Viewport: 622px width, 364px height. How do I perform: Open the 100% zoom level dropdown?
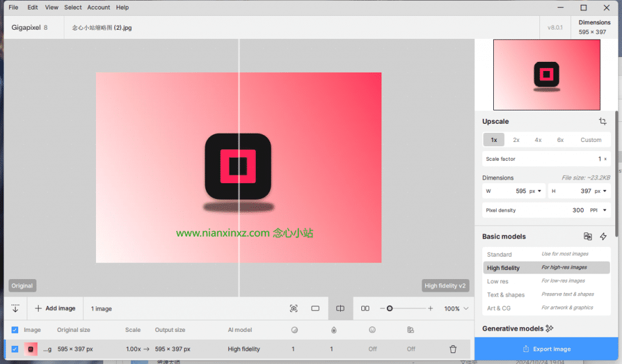(x=456, y=309)
